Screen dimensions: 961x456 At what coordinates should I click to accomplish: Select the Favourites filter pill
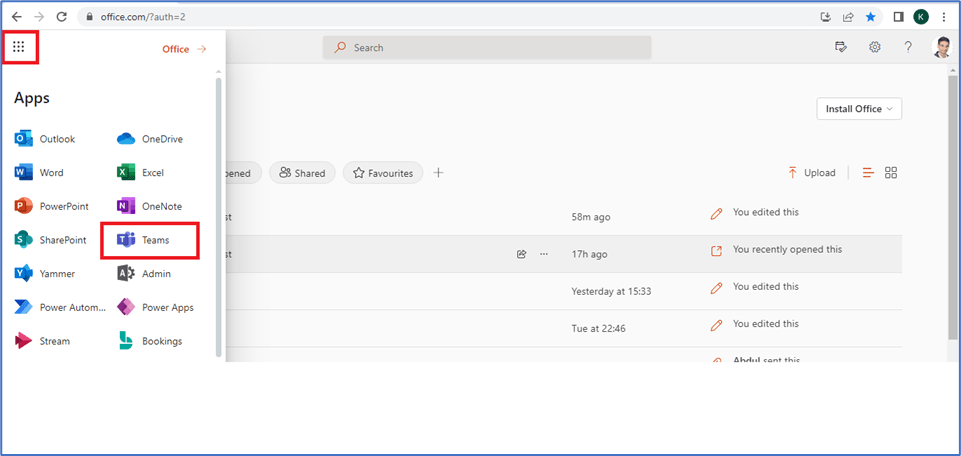[x=383, y=173]
